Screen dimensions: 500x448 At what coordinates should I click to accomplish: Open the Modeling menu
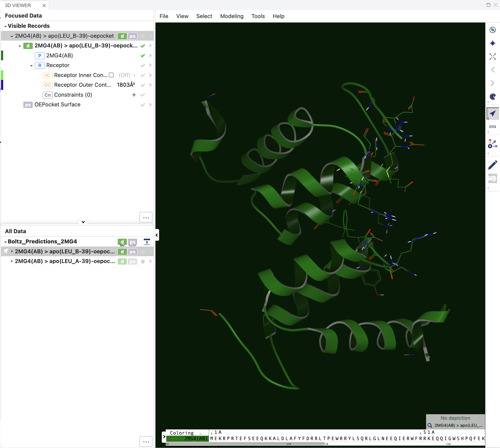232,16
